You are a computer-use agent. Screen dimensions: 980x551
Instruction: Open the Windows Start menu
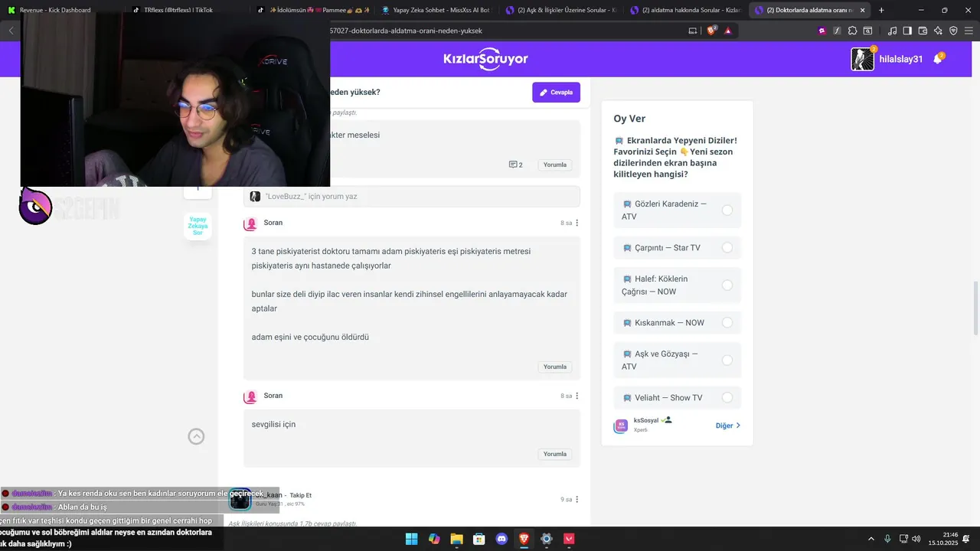[412, 539]
